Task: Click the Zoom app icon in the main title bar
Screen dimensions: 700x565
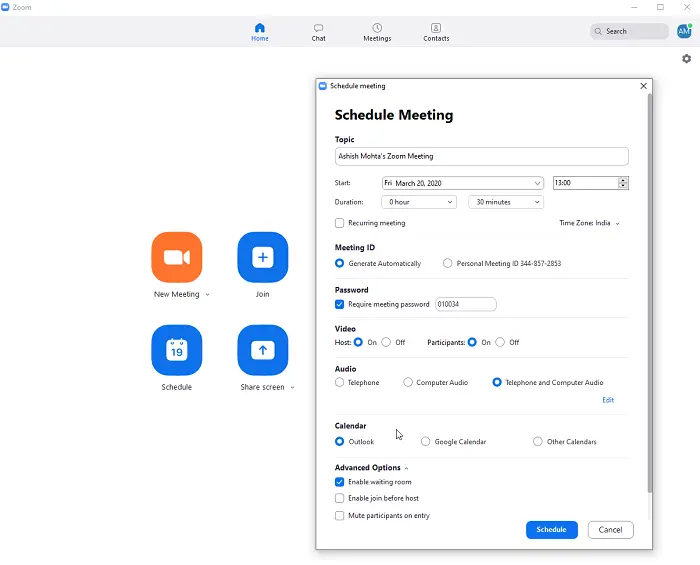Action: coord(5,7)
